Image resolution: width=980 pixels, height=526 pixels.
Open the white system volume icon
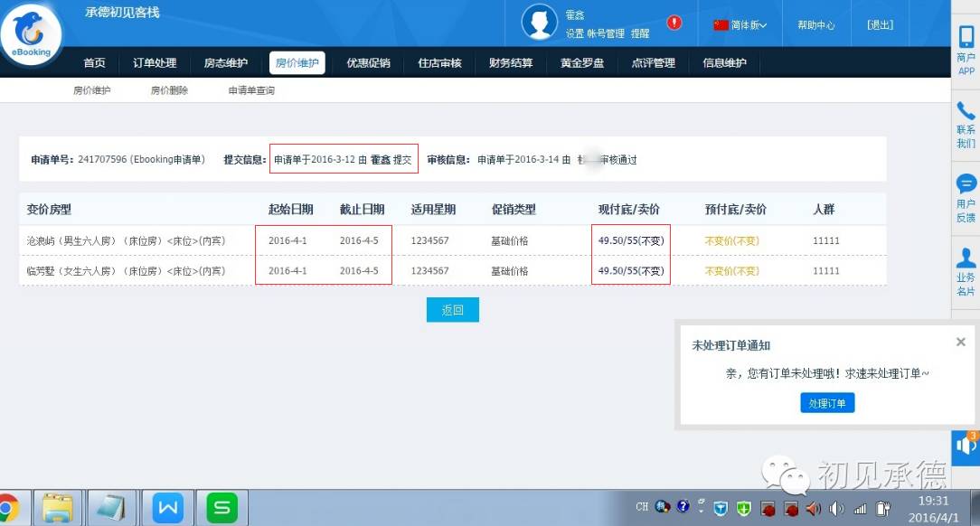[836, 509]
